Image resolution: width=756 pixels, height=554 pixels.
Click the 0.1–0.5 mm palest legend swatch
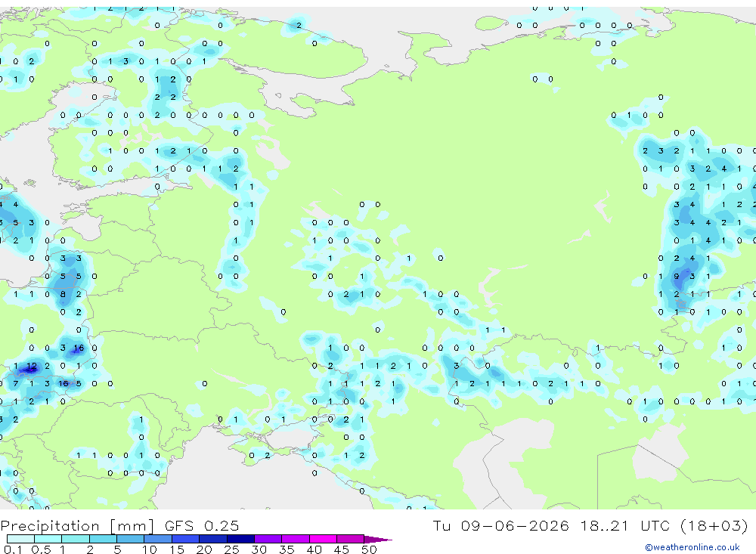[x=20, y=539]
